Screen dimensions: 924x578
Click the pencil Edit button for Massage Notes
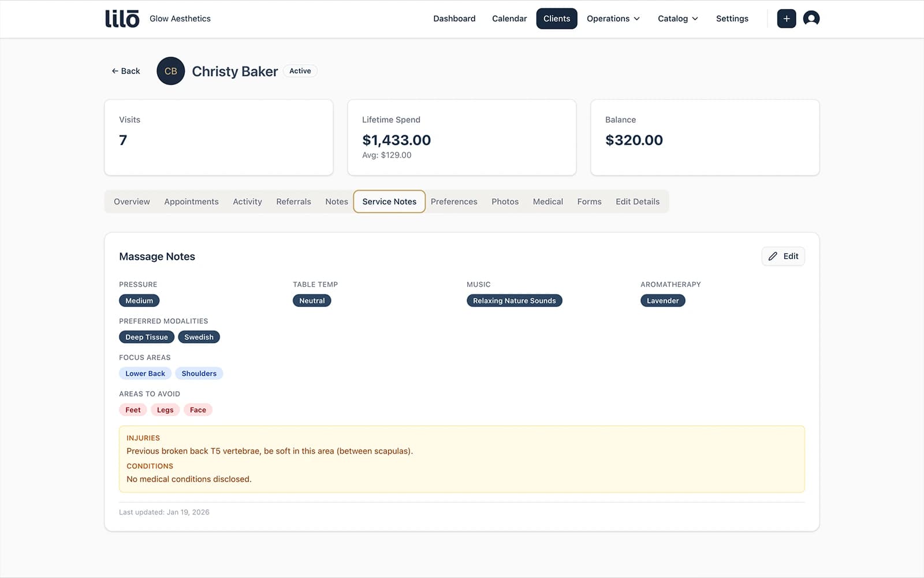783,256
